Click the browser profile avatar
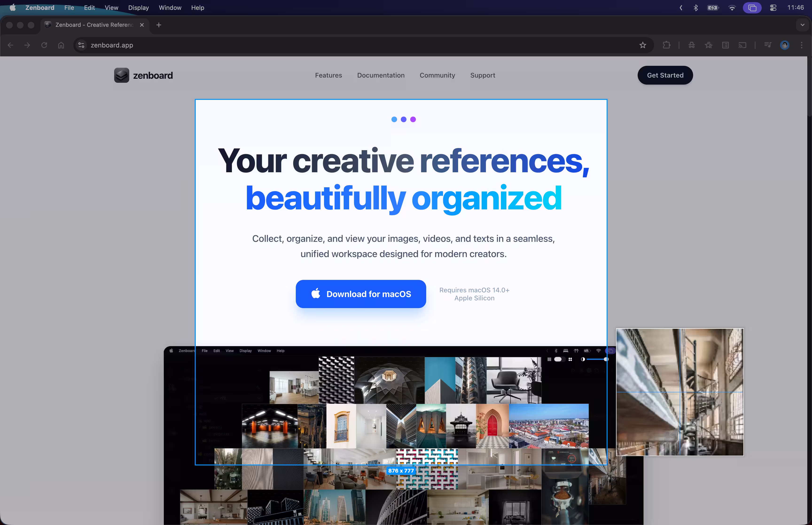 [x=785, y=45]
